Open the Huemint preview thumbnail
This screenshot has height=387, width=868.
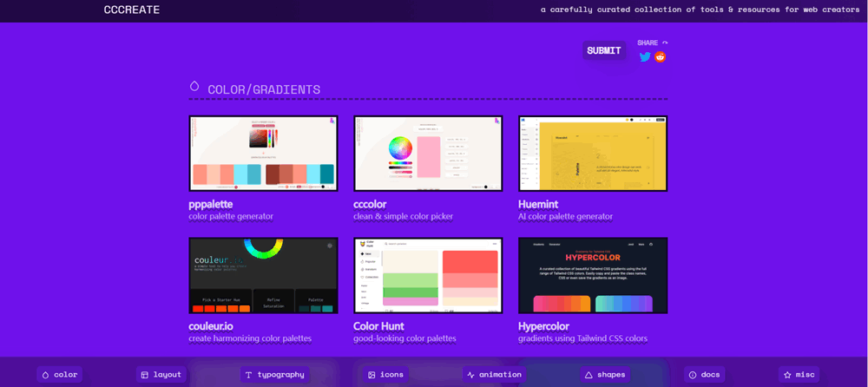(593, 154)
